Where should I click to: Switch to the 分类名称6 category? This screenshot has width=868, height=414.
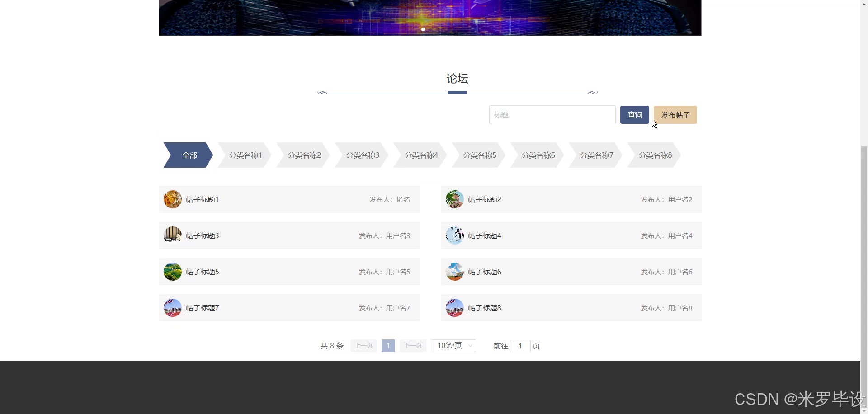pyautogui.click(x=538, y=155)
